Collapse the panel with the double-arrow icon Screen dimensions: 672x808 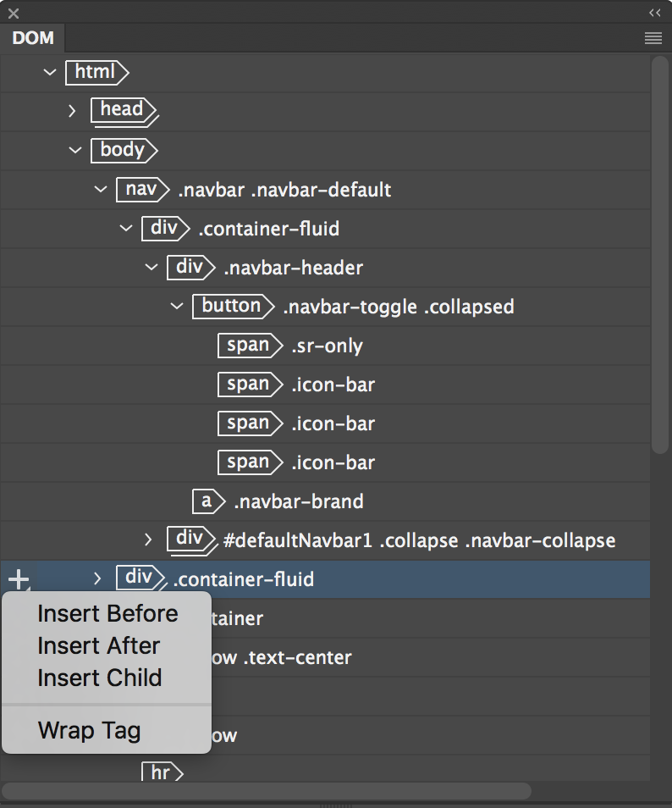[653, 12]
